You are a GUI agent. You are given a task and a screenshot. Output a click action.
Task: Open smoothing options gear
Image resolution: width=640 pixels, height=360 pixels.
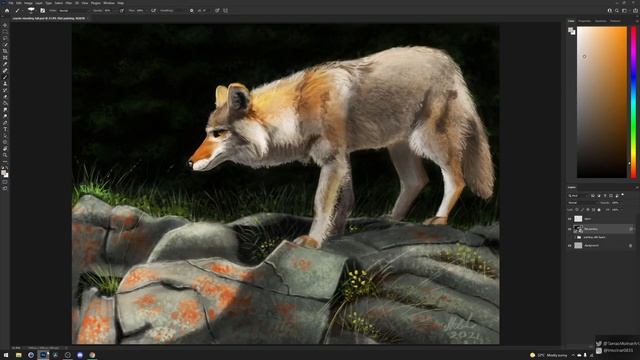[191, 11]
